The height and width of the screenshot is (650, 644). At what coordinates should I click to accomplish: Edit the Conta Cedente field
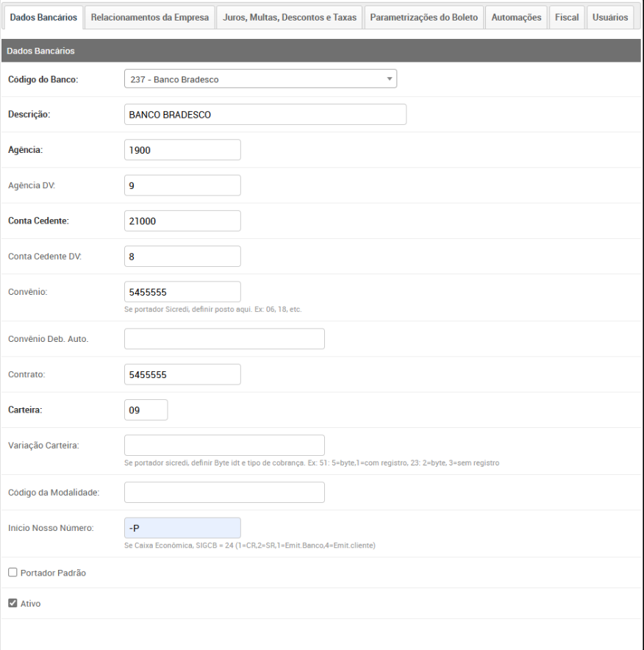coord(182,221)
